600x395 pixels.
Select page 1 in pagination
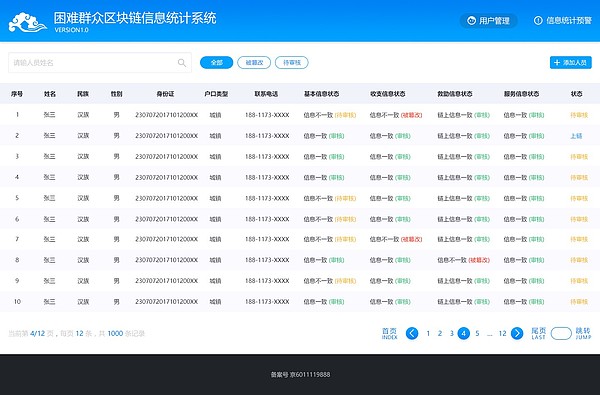(x=428, y=333)
